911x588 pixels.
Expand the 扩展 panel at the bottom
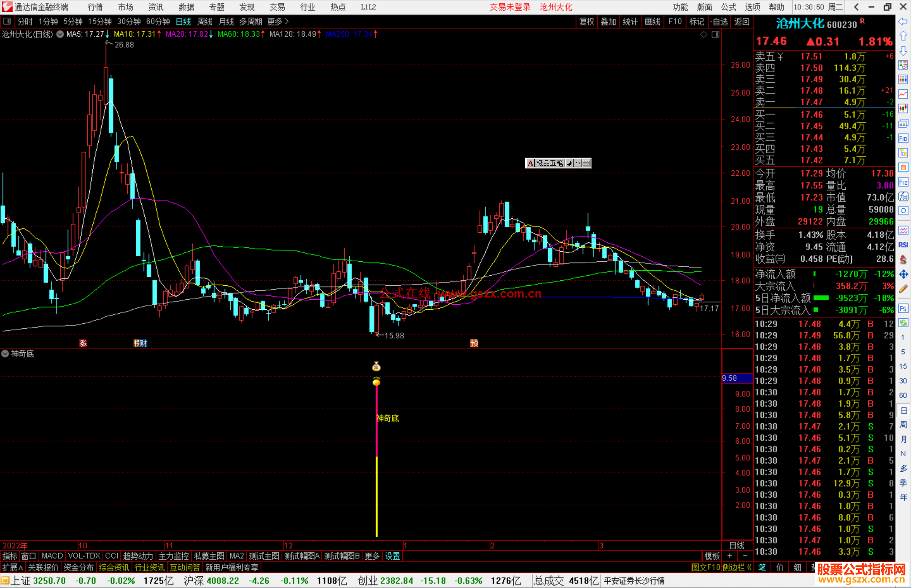[12, 567]
